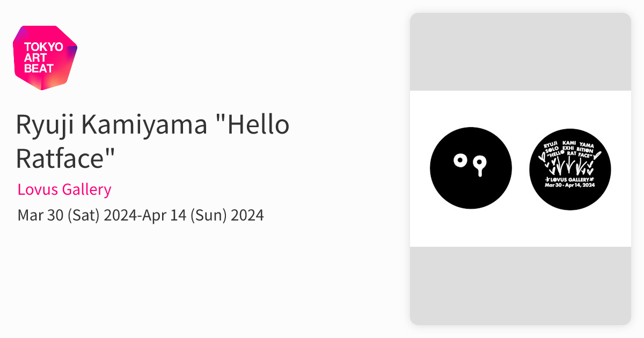
Task: Click the Tokyo Art Beat logo
Action: (45, 57)
